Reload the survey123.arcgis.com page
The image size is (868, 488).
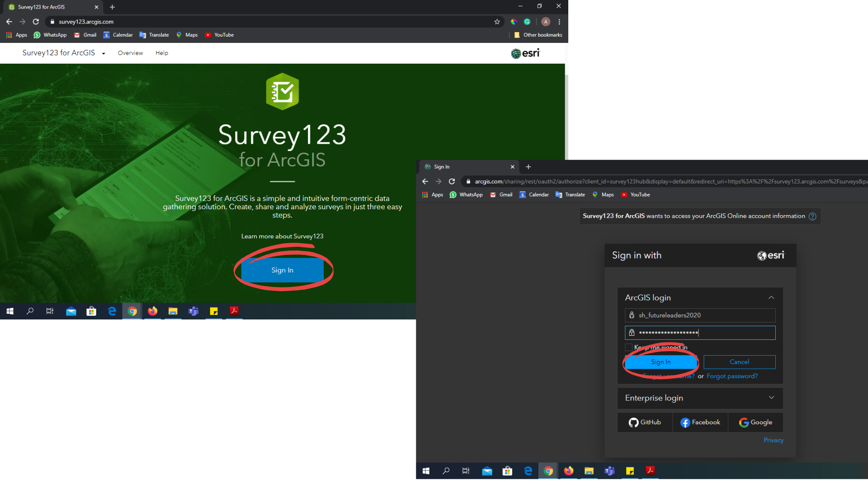36,22
